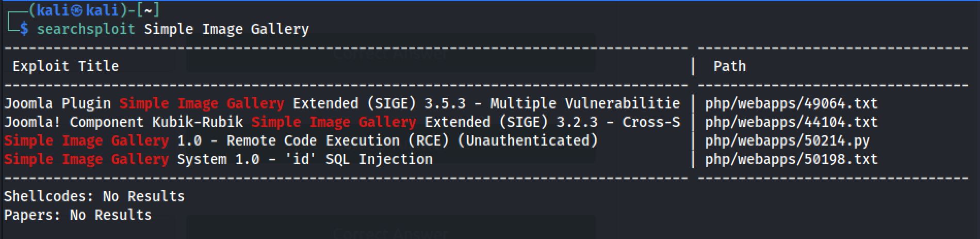Select the Joomla Plugin SIGE 3.5.3 exploit row
This screenshot has height=239, width=980.
(341, 103)
